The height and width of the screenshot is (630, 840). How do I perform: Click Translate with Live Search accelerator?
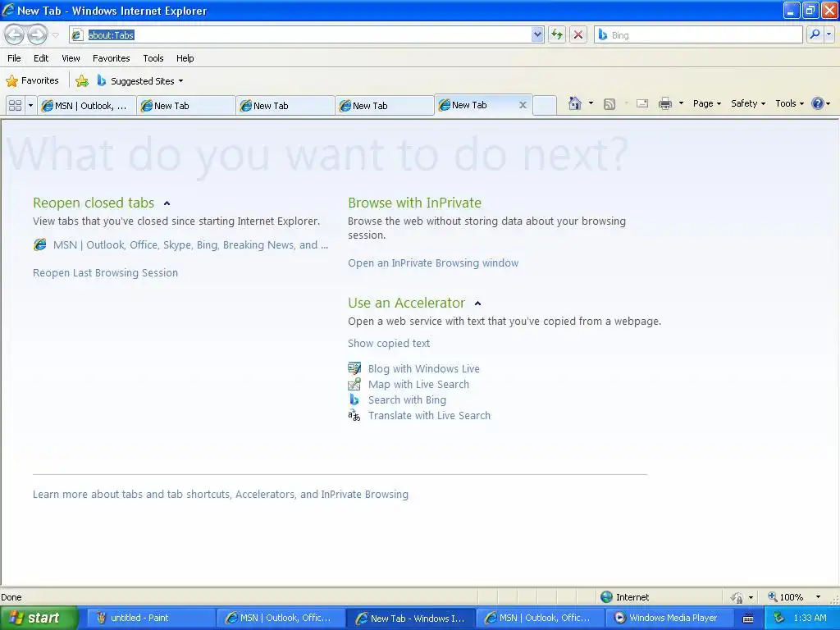click(x=429, y=415)
